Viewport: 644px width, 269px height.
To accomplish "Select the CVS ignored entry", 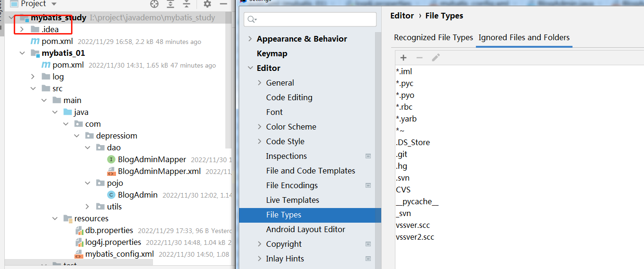I will [x=403, y=190].
